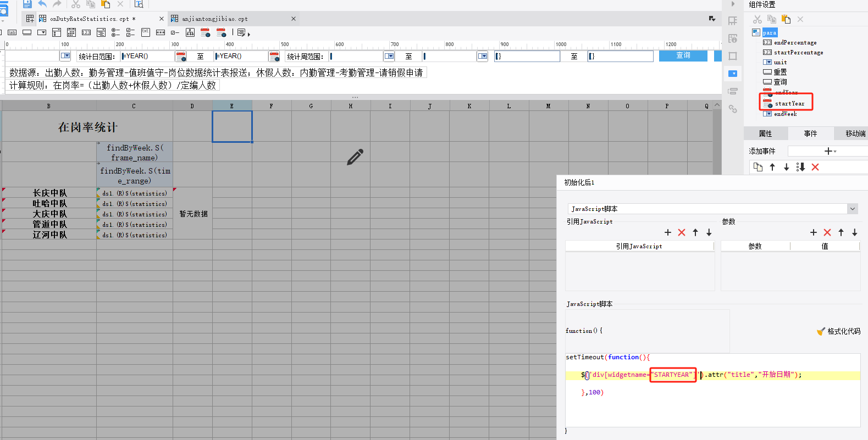Select endPercentage in component tree

(795, 42)
